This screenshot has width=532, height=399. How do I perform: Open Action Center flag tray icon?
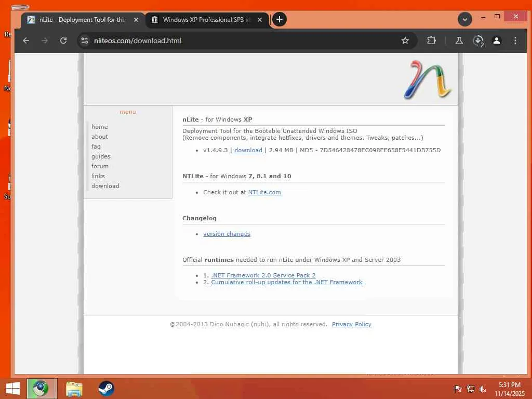tap(458, 389)
